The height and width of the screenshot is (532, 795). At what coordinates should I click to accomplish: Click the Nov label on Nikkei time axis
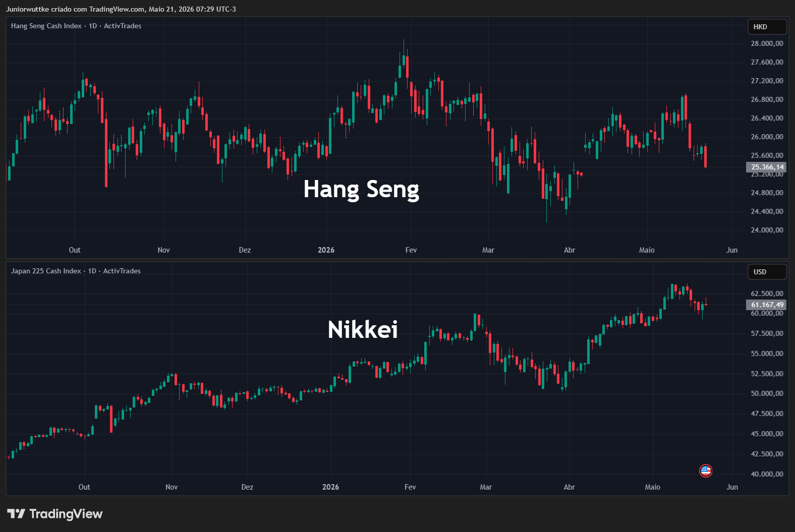pos(172,487)
